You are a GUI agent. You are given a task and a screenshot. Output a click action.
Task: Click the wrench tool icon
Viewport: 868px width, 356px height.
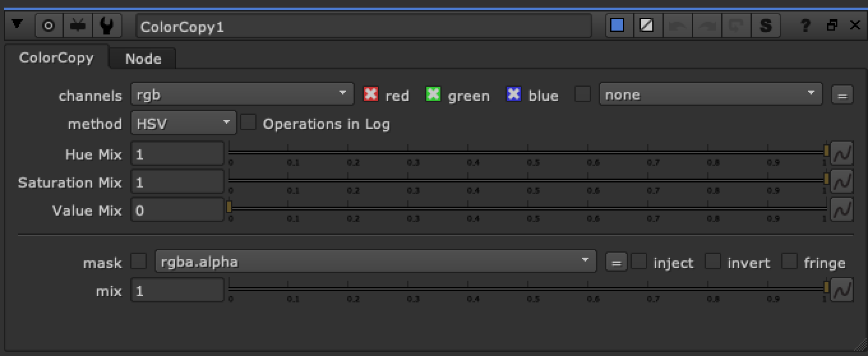click(107, 26)
